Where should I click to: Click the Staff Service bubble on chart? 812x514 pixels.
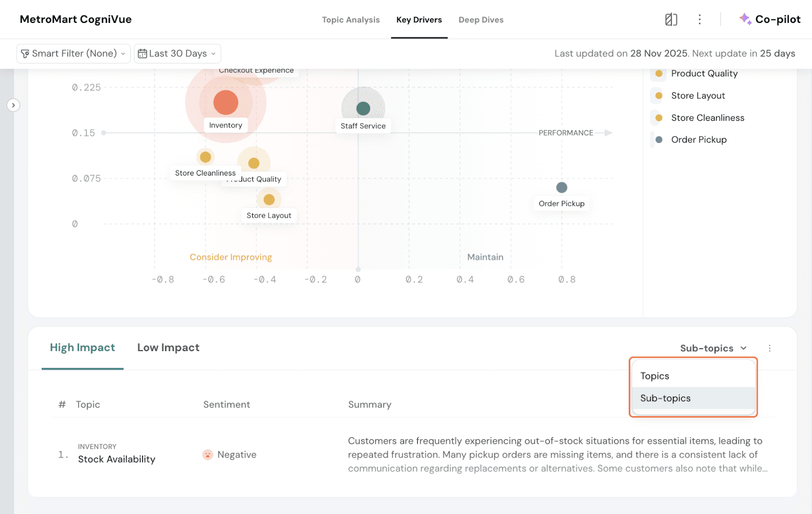tap(363, 108)
